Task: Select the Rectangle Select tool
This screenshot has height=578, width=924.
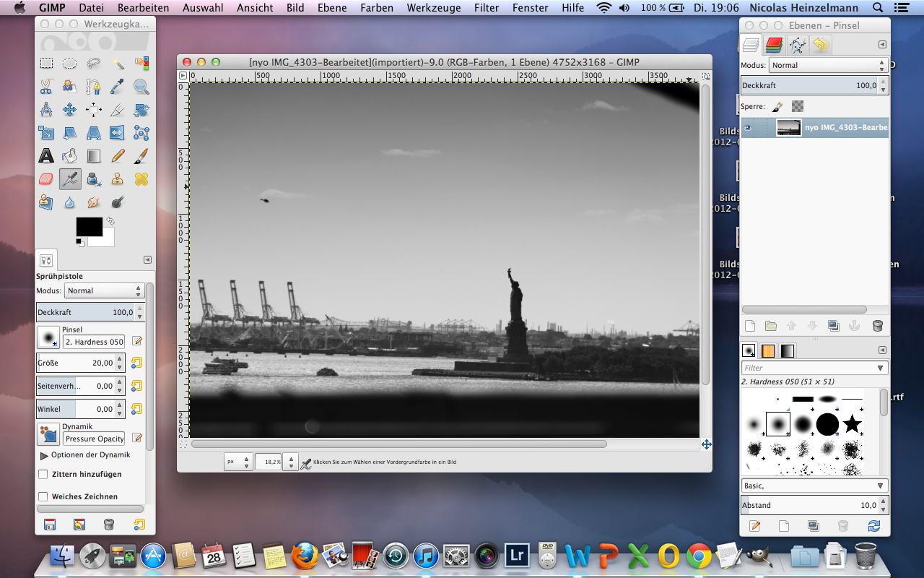Action: click(x=46, y=64)
